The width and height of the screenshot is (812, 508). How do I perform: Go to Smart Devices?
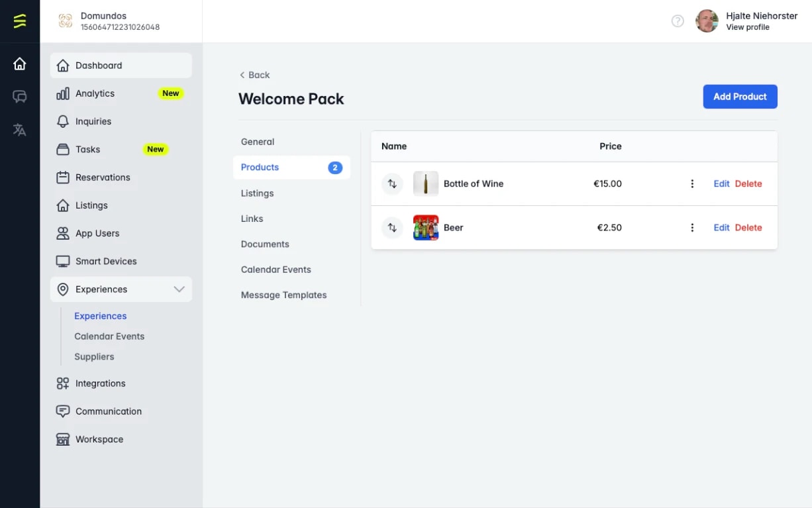pos(121,261)
